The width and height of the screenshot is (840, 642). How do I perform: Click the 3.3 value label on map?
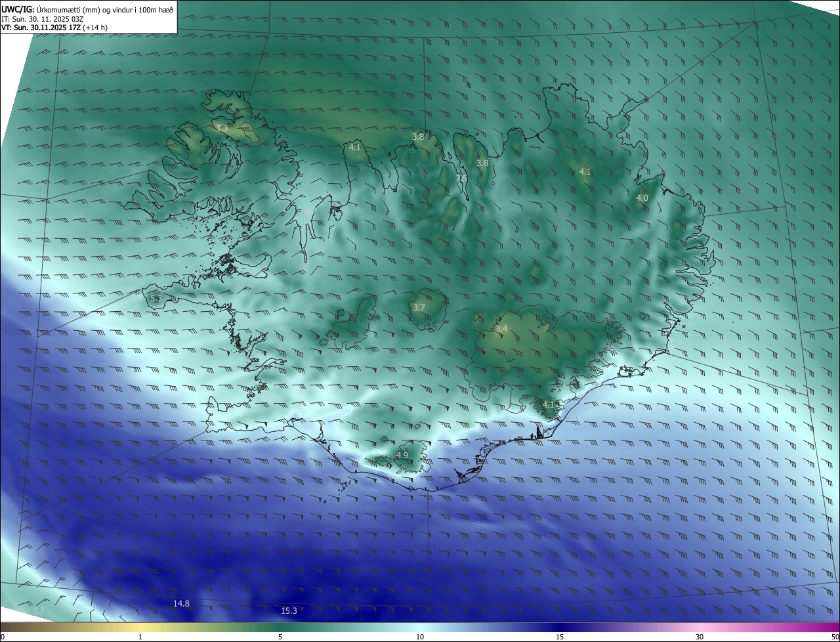click(222, 129)
